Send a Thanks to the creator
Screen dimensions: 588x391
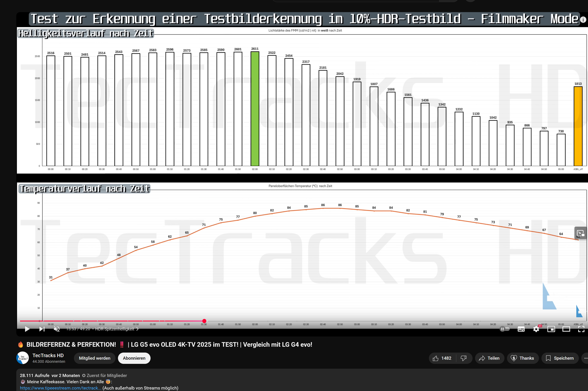click(523, 358)
